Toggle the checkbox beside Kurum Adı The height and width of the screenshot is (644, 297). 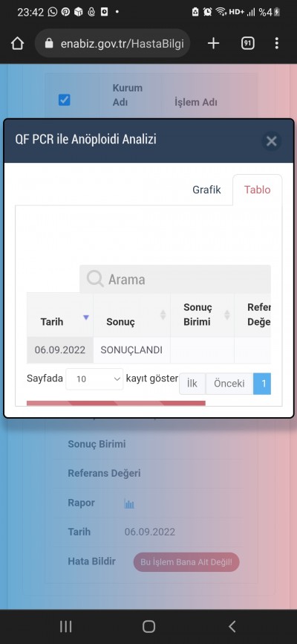point(65,100)
